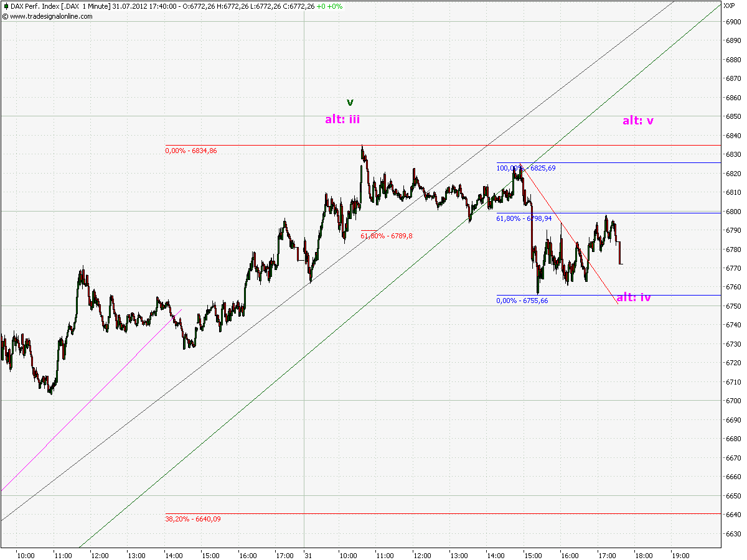Click the XXP label on the price axis
Screen dimensions: 747x560
click(730, 4)
